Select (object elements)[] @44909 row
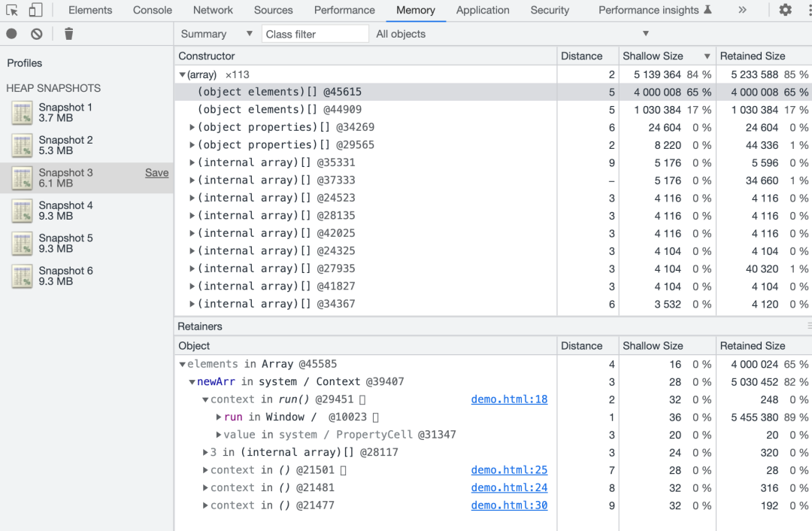812x531 pixels. (x=280, y=110)
